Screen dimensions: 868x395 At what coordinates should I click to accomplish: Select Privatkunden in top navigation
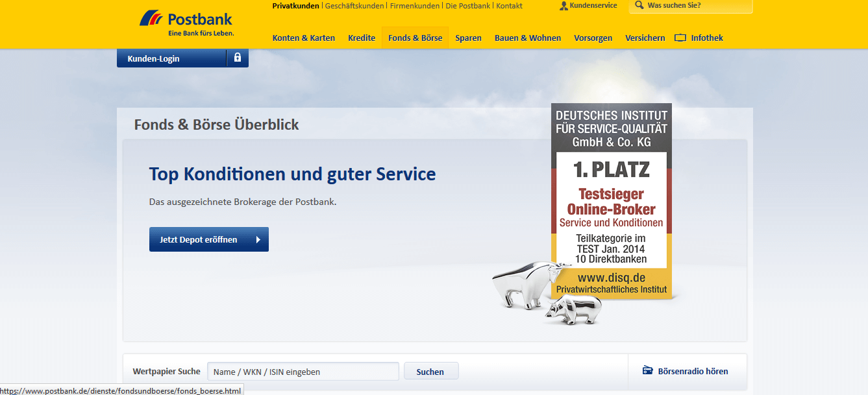tap(295, 6)
